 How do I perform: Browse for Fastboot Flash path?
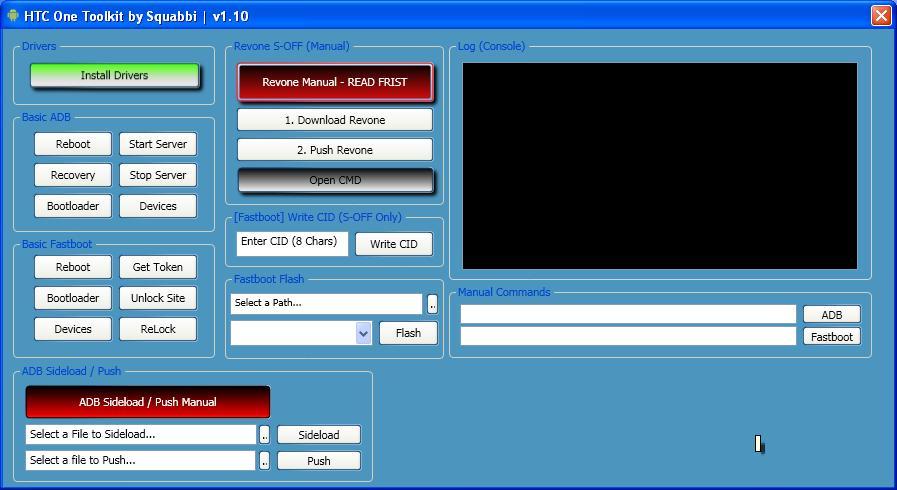(432, 305)
